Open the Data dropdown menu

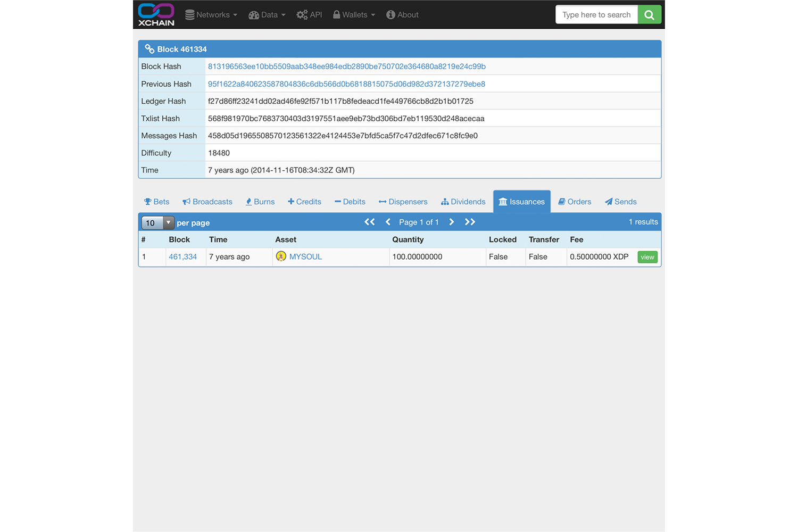click(x=267, y=15)
